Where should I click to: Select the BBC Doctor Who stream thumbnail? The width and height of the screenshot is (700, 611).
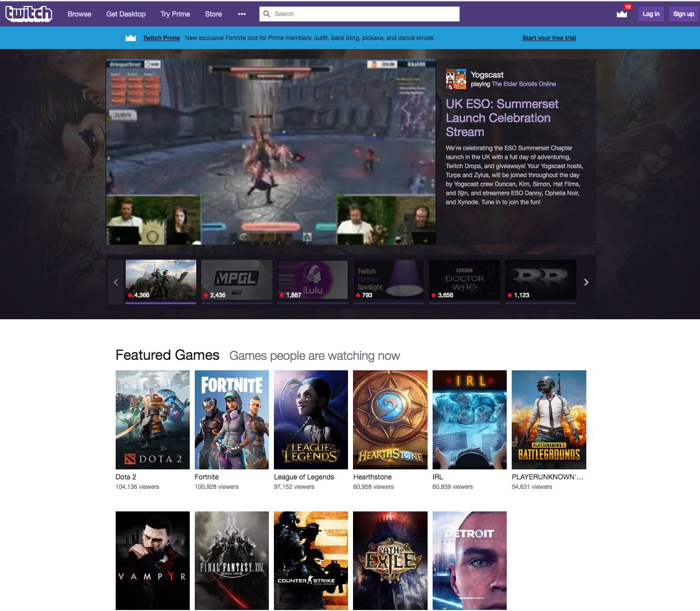465,280
